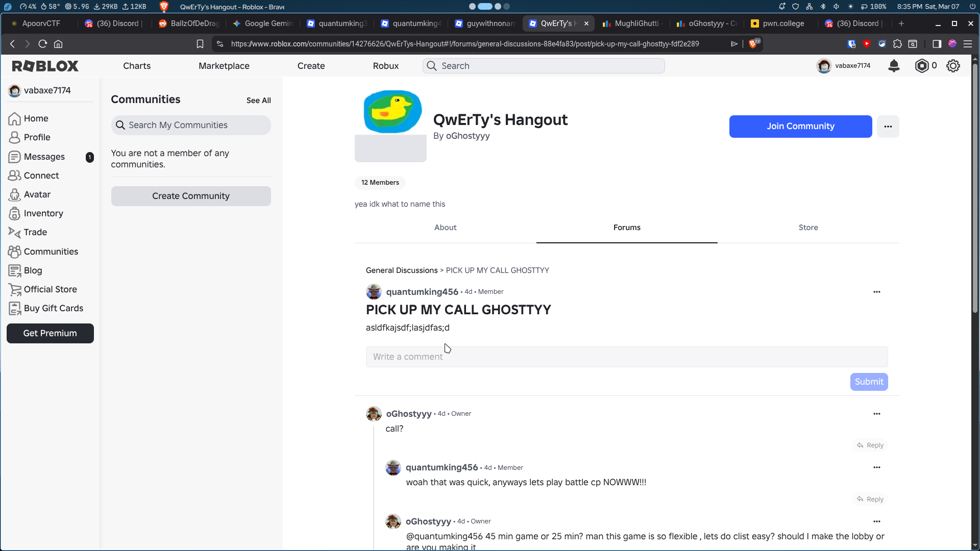Open Brave hamburger main menu
Screen dimensions: 980x551
coord(968,44)
